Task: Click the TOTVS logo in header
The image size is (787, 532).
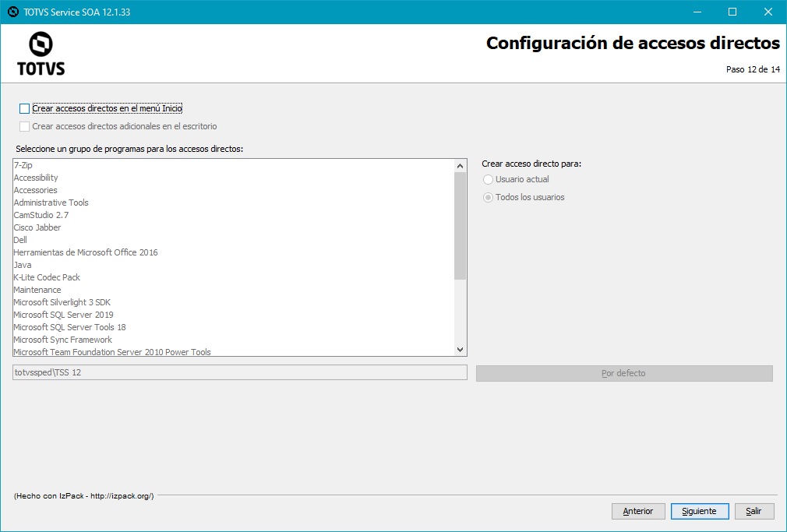Action: pos(41,53)
